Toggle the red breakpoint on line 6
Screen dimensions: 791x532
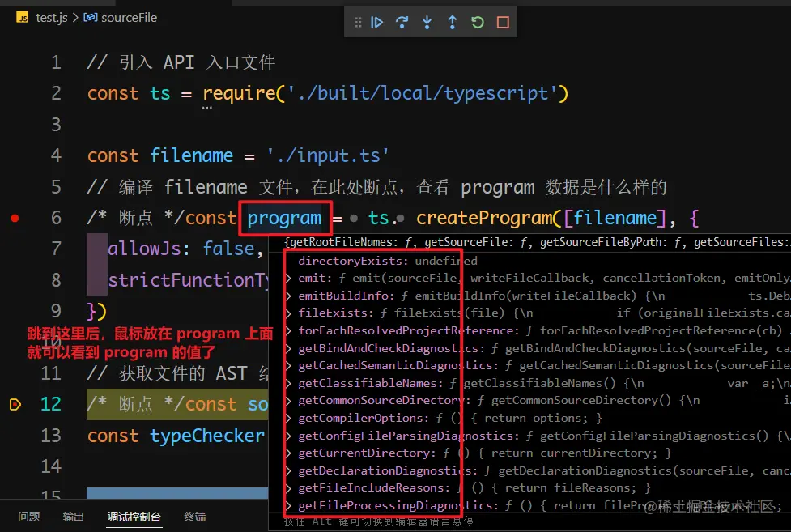[15, 218]
